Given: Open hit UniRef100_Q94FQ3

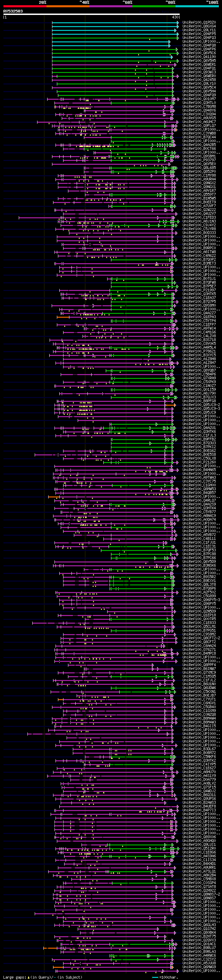Looking at the screenshot, I should tap(199, 38).
